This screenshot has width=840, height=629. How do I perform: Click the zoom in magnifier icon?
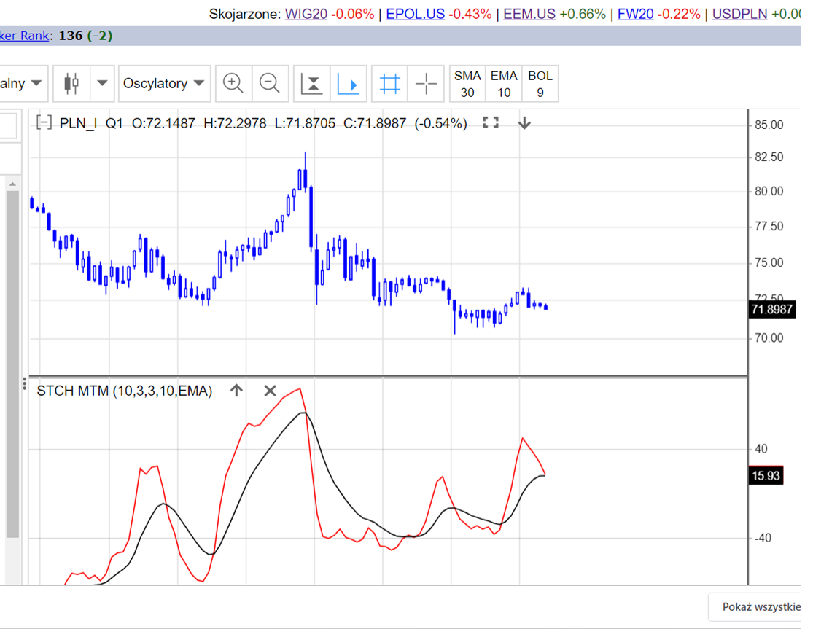point(233,84)
